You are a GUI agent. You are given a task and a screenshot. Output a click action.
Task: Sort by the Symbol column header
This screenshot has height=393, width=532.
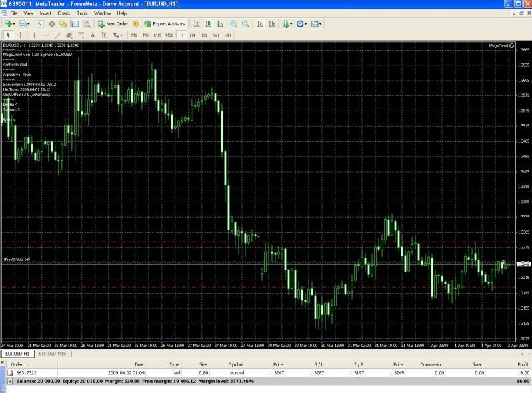click(x=236, y=364)
